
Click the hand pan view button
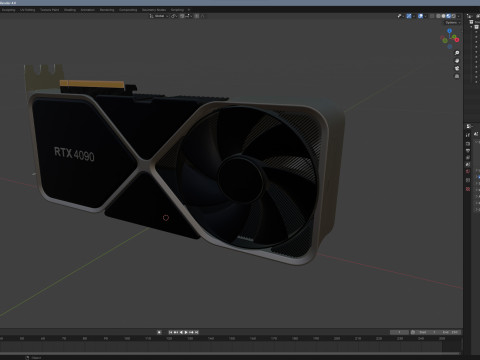coord(457,61)
